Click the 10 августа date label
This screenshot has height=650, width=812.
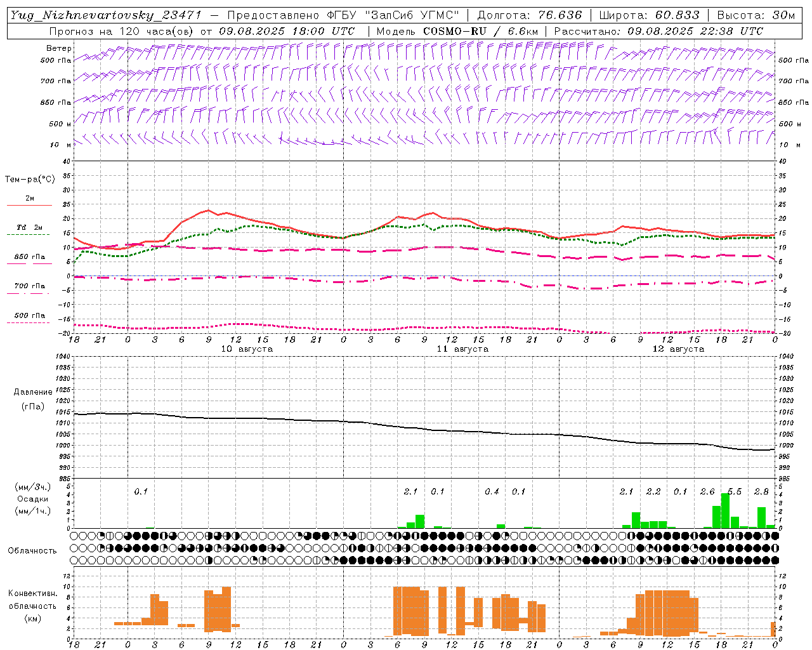pos(247,349)
